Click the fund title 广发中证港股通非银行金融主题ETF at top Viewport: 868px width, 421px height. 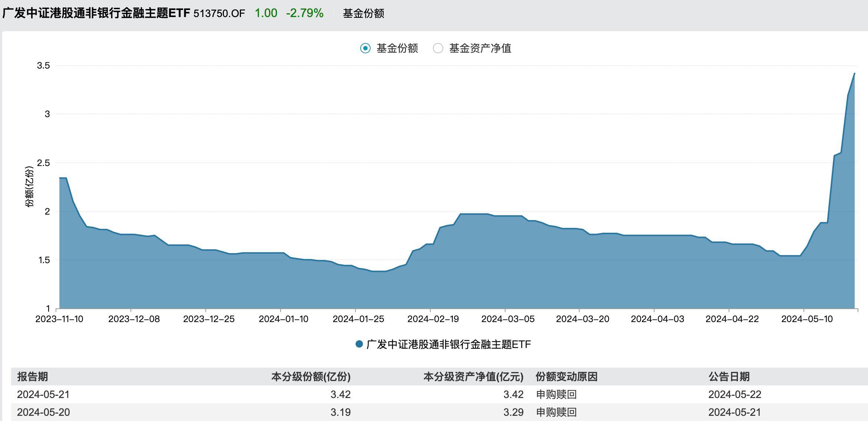coord(96,13)
